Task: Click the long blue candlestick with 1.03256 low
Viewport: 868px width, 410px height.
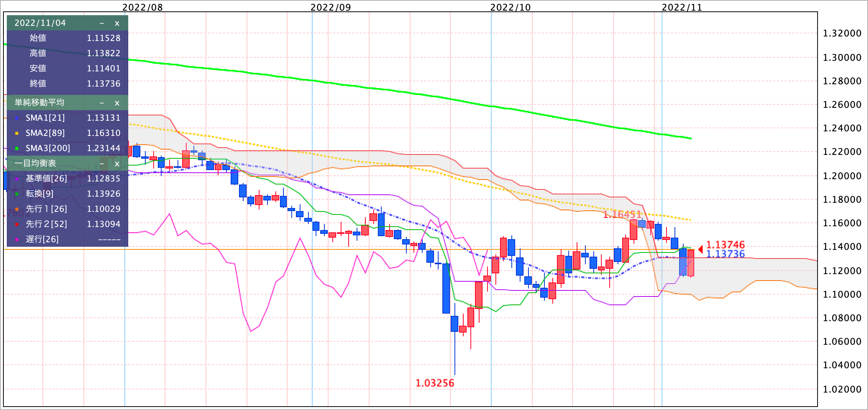Action: 454,323
